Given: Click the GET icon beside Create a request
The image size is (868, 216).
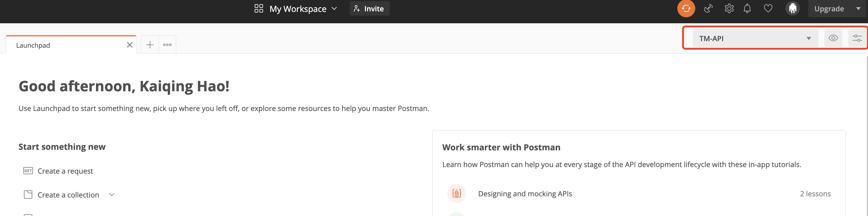Looking at the screenshot, I should coord(28,171).
